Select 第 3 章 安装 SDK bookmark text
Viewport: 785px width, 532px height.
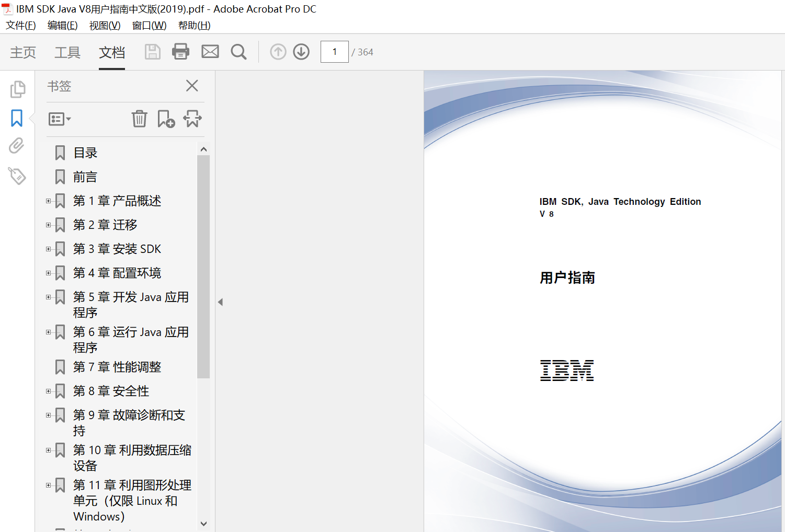(x=117, y=249)
